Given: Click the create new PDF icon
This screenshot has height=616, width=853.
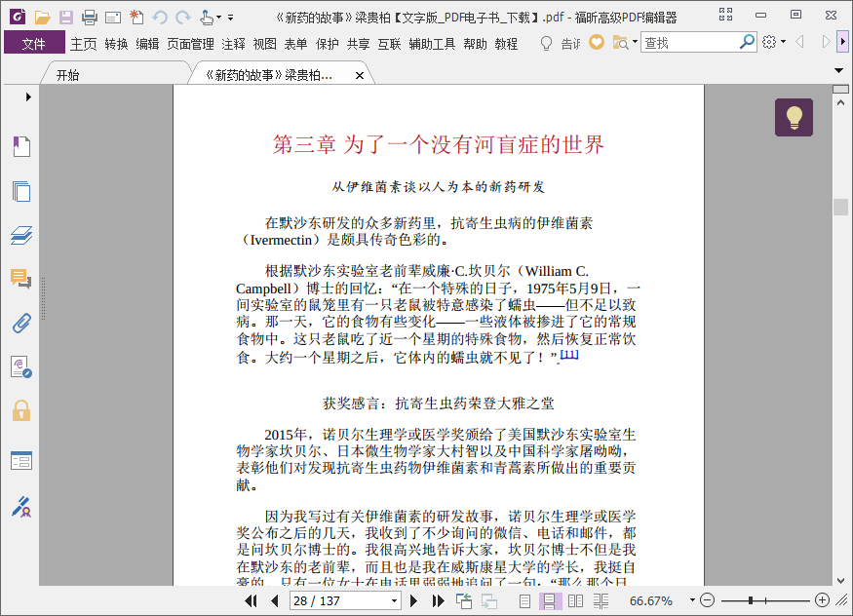Looking at the screenshot, I should point(136,18).
